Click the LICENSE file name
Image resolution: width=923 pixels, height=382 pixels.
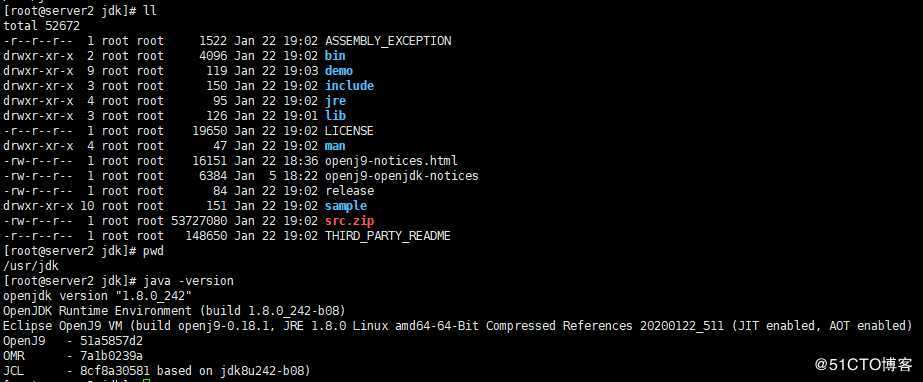coord(349,131)
